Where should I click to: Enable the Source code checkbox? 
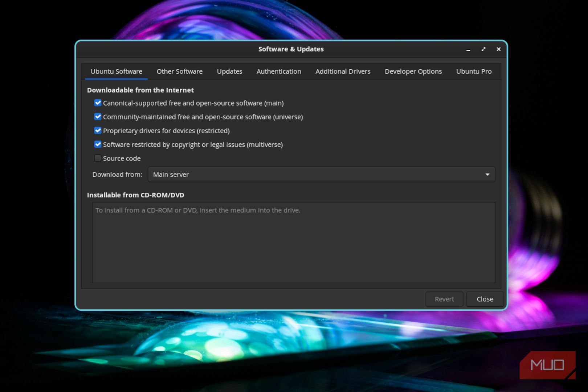coord(98,158)
